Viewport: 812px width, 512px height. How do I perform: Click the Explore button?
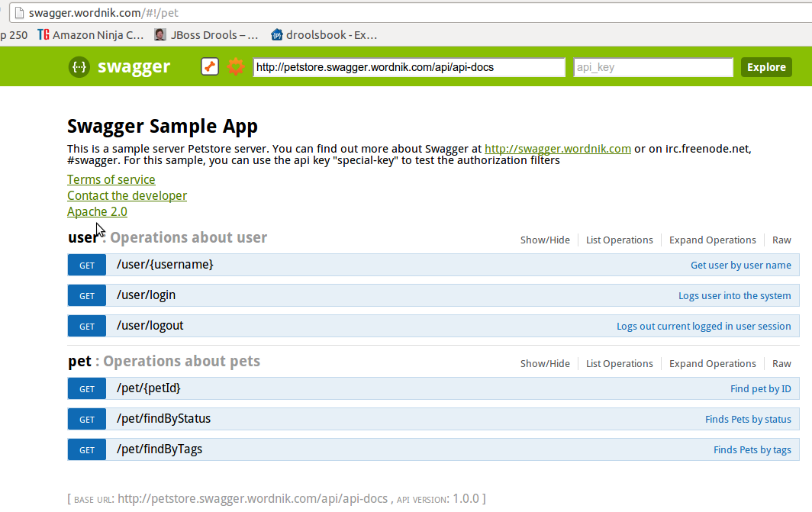pyautogui.click(x=766, y=67)
